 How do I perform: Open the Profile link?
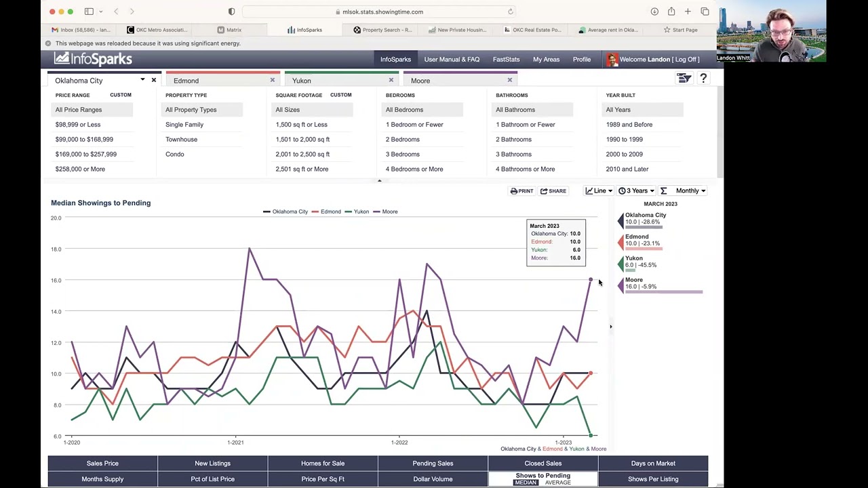[582, 60]
